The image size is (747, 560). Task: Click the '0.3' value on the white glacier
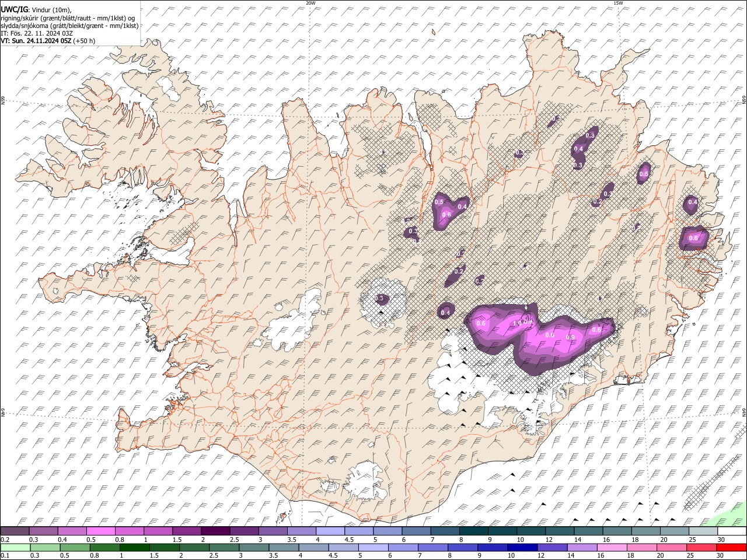[x=379, y=299]
